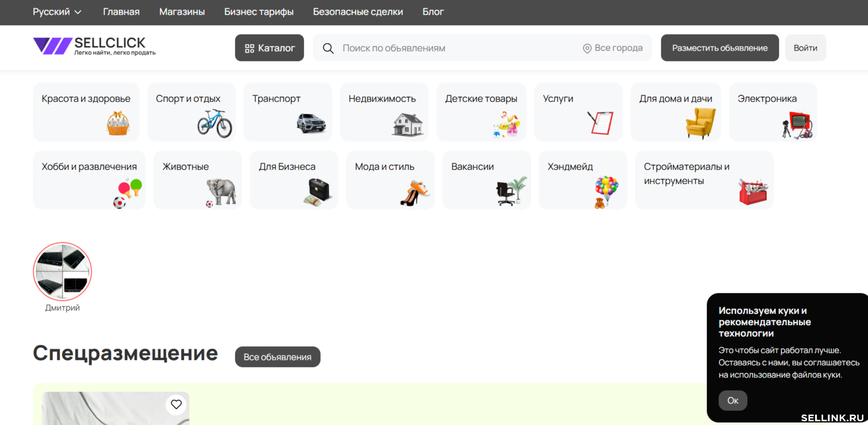Viewport: 868px width, 425px height.
Task: Select the Real estate house category
Action: (383, 112)
